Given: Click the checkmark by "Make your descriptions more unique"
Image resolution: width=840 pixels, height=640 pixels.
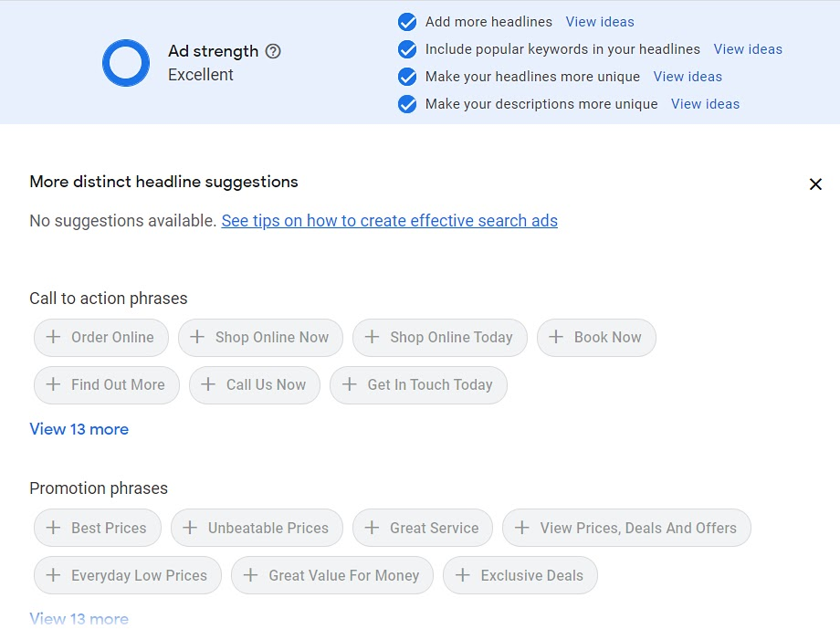Looking at the screenshot, I should 406,104.
